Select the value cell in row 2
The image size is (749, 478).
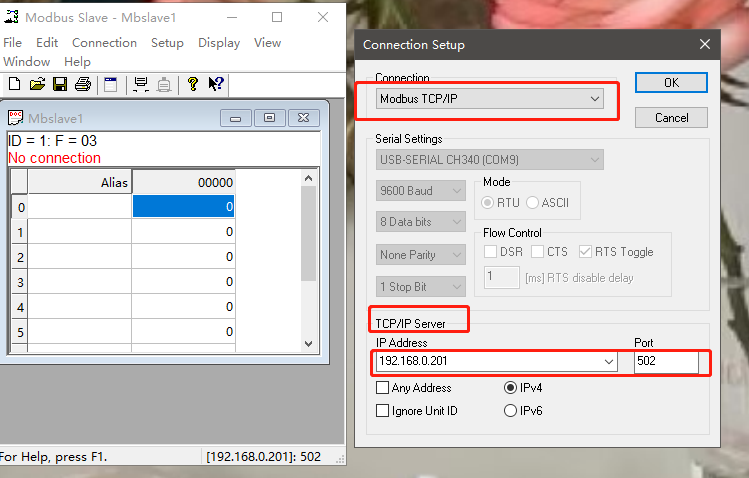tap(183, 256)
